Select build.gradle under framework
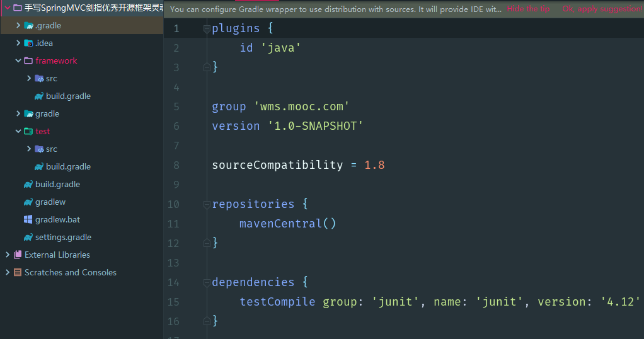The width and height of the screenshot is (644, 339). tap(68, 96)
